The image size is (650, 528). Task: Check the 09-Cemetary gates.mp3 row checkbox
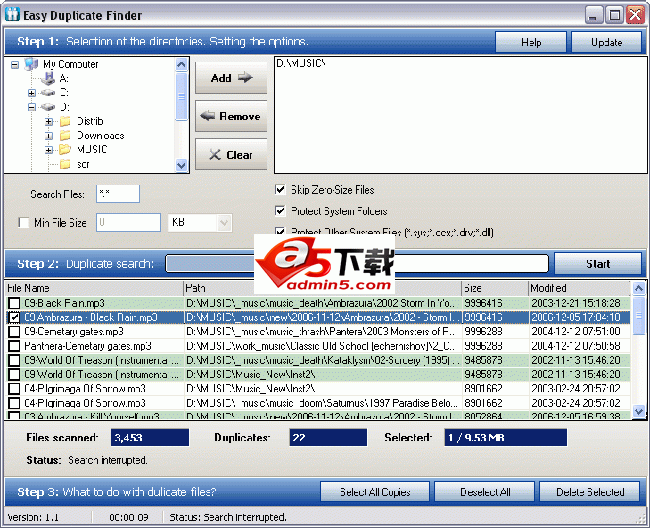(x=14, y=332)
